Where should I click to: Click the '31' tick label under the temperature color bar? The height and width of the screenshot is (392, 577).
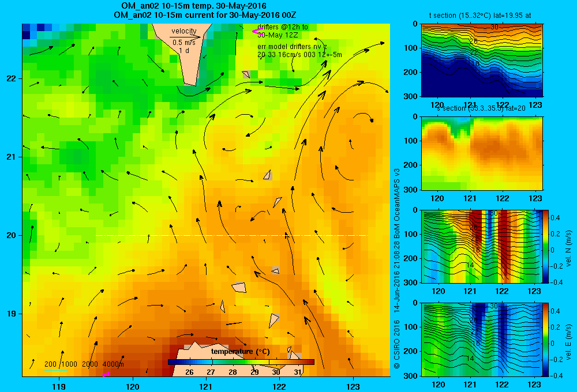(x=298, y=372)
